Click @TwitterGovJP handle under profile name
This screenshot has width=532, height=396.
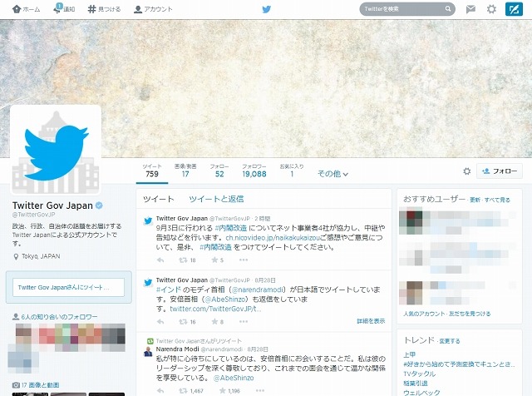pos(33,215)
